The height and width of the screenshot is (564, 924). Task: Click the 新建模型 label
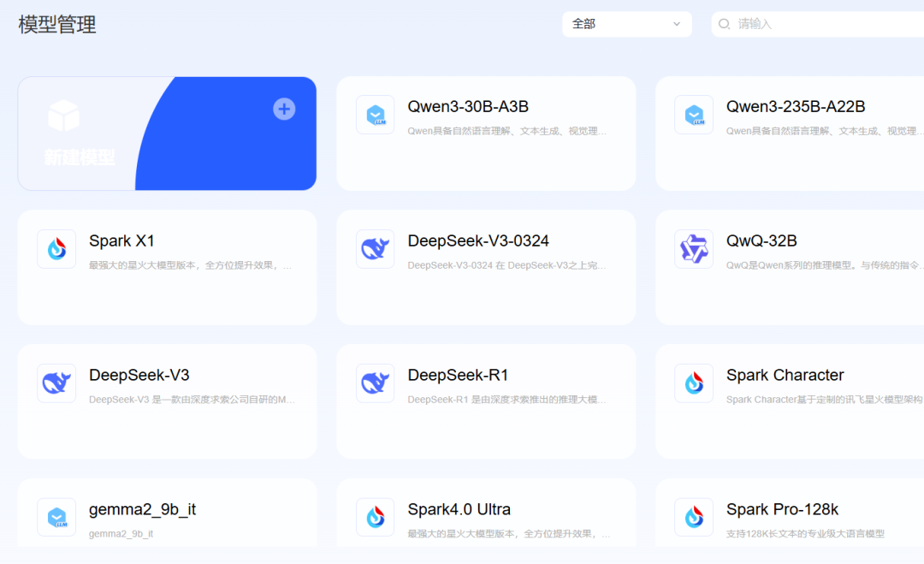coord(80,157)
